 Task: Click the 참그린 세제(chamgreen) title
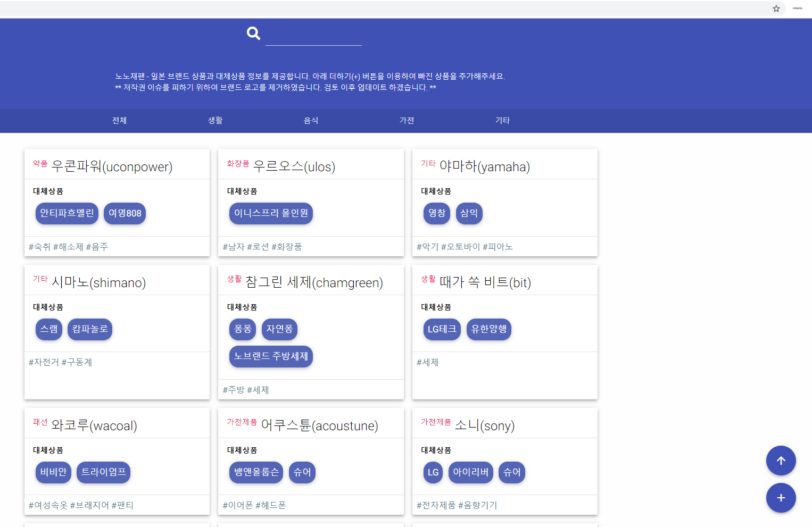point(314,282)
